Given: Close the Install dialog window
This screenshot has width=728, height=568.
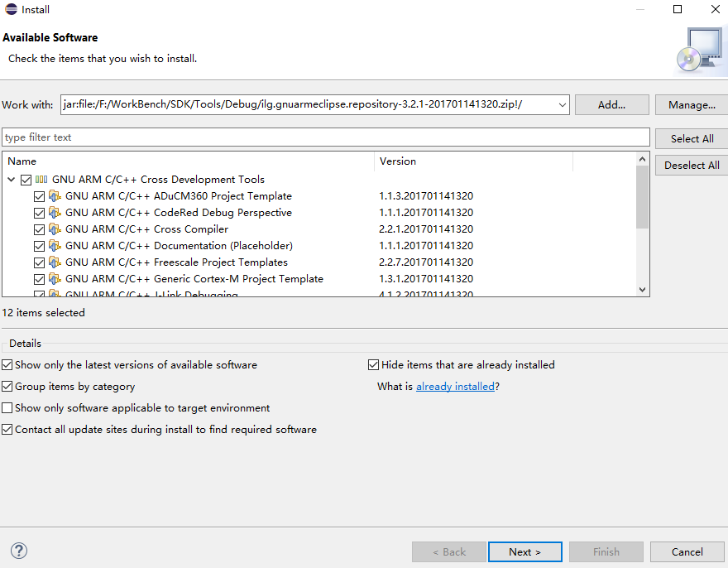Looking at the screenshot, I should pos(716,9).
